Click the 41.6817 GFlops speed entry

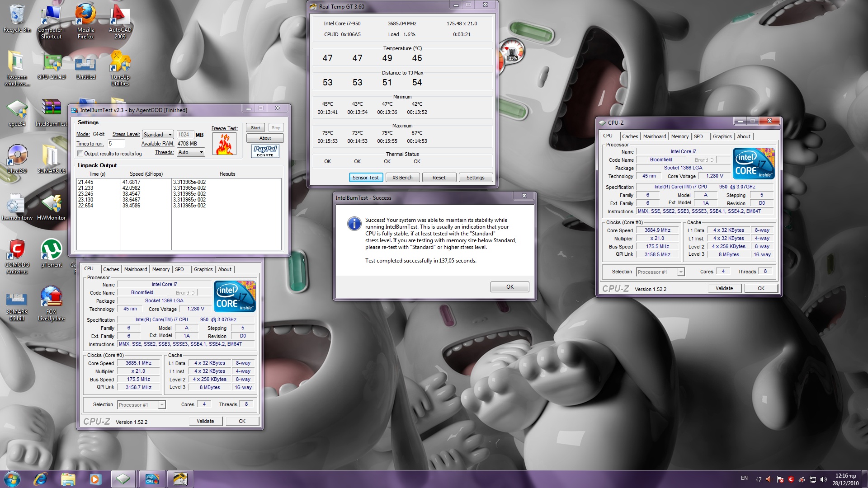point(131,182)
